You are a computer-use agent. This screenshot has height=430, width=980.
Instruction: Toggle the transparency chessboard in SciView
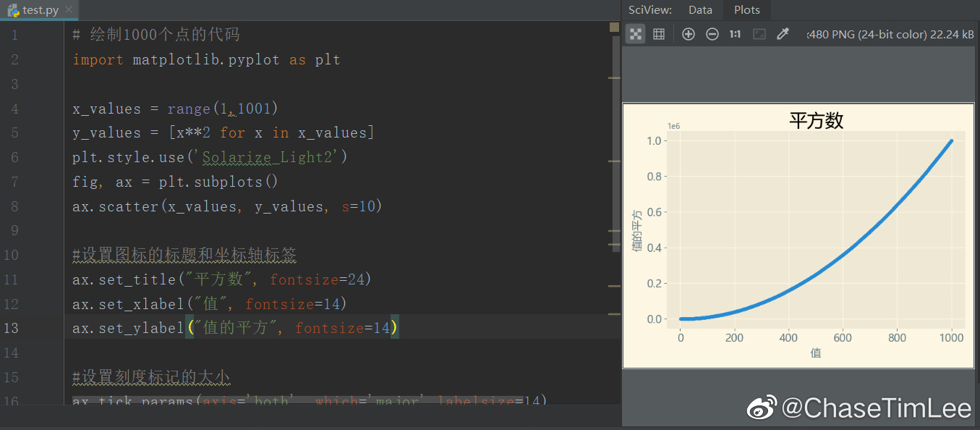tap(635, 34)
